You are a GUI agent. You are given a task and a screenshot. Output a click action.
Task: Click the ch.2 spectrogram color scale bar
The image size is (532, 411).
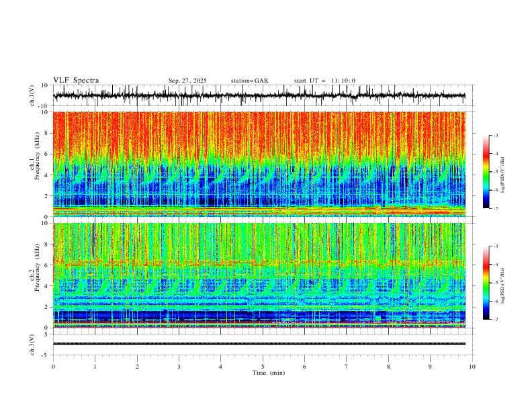[486, 283]
